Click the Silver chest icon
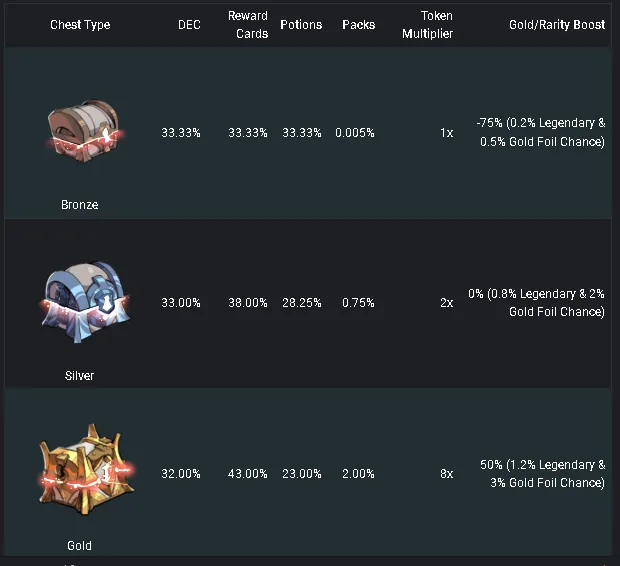The height and width of the screenshot is (566, 620). 85,301
